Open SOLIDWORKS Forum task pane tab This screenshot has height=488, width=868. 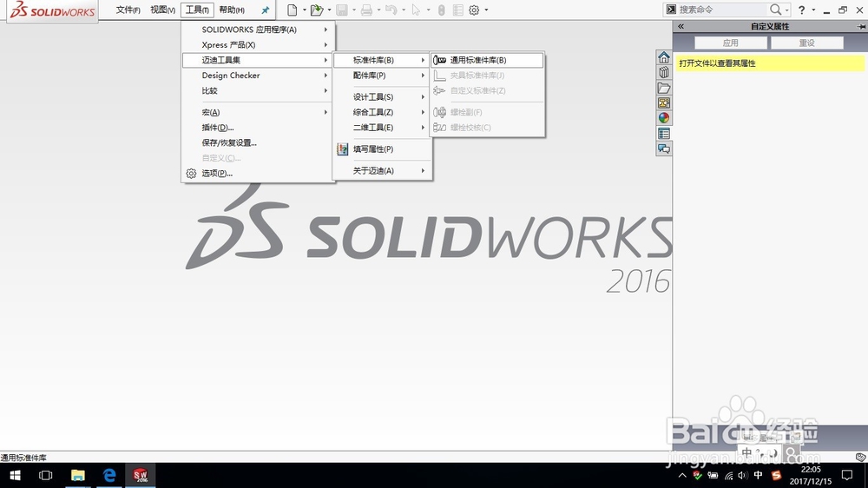click(x=664, y=148)
